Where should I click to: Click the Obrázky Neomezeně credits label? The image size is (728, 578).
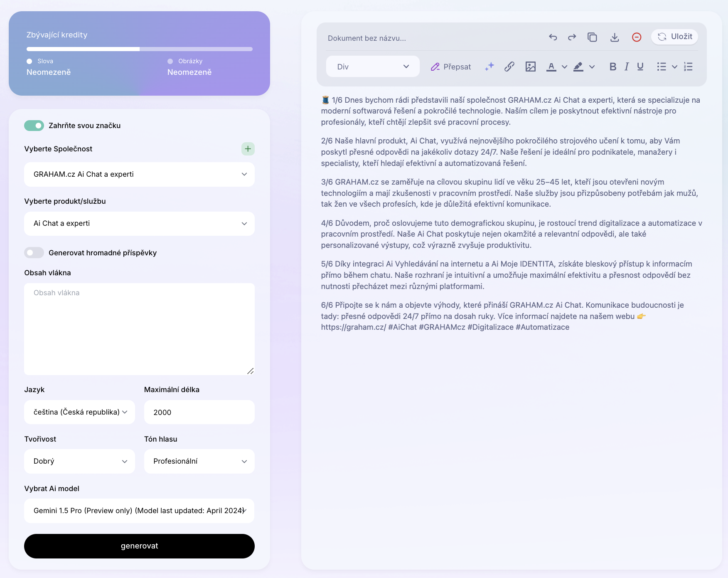189,67
